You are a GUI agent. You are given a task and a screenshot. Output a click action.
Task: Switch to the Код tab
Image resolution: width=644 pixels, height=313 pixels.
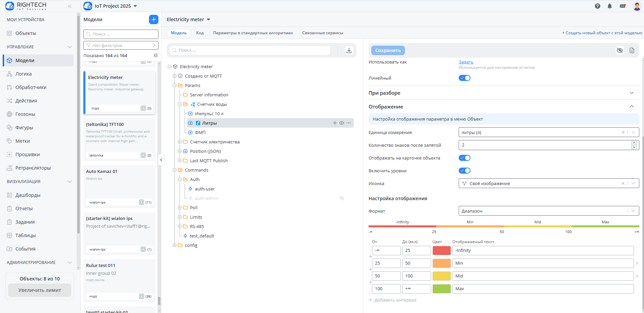[200, 33]
